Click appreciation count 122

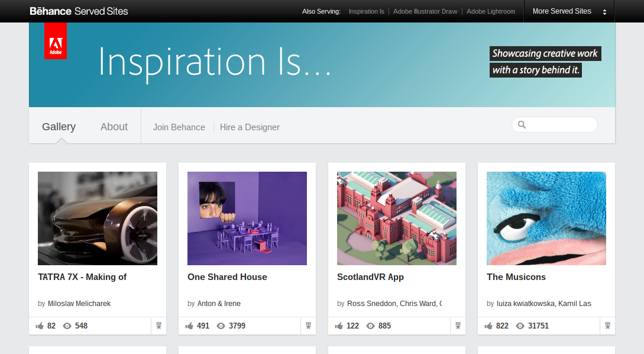352,326
